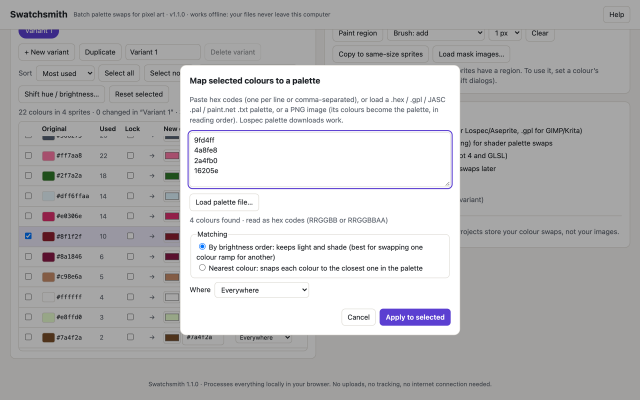640x400 pixels.
Task: Tick the checkbox for colour #dff6ffaa
Action: pos(28,196)
